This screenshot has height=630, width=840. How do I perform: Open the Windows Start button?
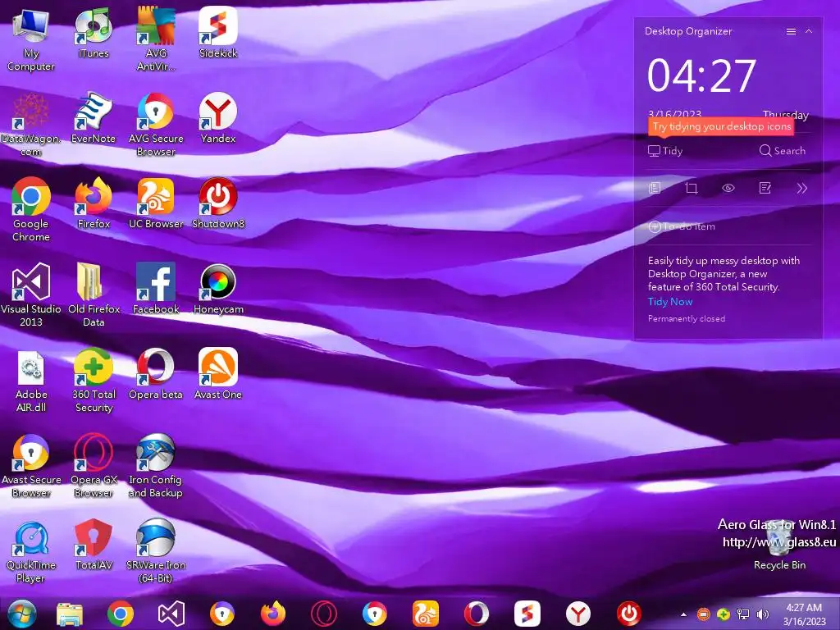(x=21, y=614)
